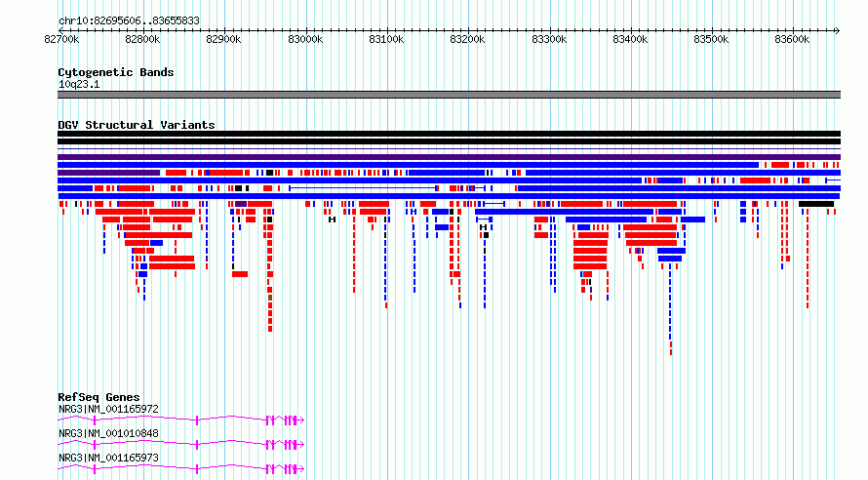
Task: Open the NRG3|NM_001010848 gene label
Action: (x=108, y=434)
